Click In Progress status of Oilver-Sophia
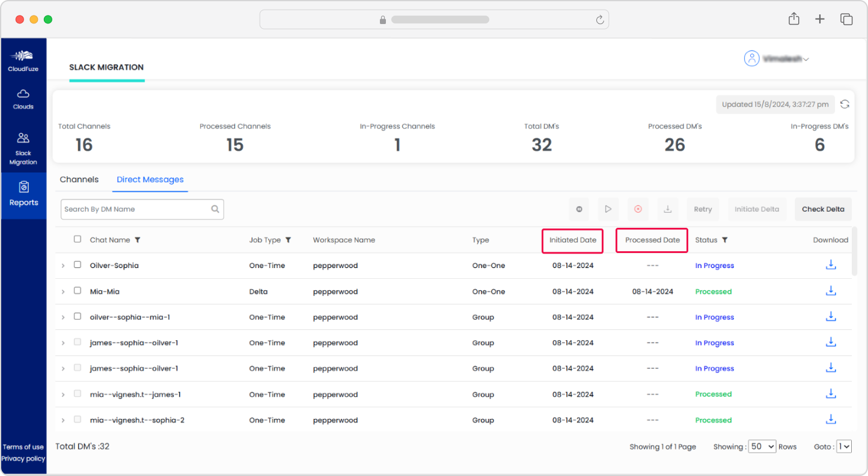This screenshot has width=868, height=476. click(715, 266)
